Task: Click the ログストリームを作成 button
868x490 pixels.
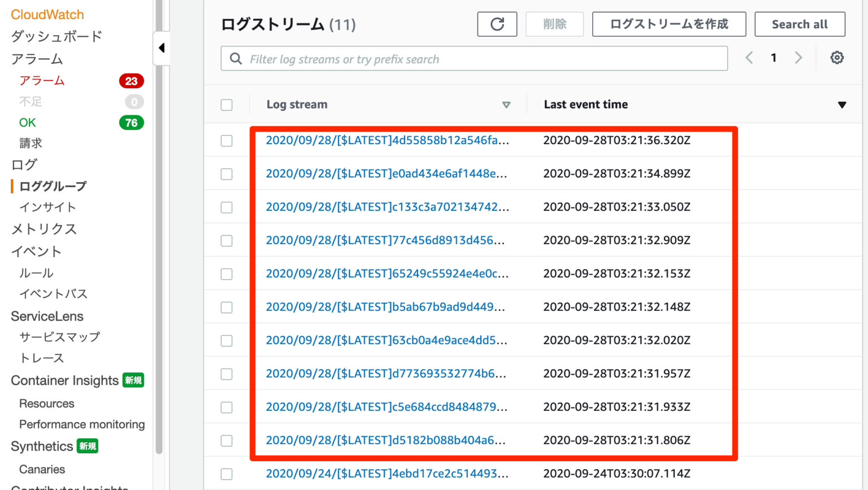Action: click(669, 24)
